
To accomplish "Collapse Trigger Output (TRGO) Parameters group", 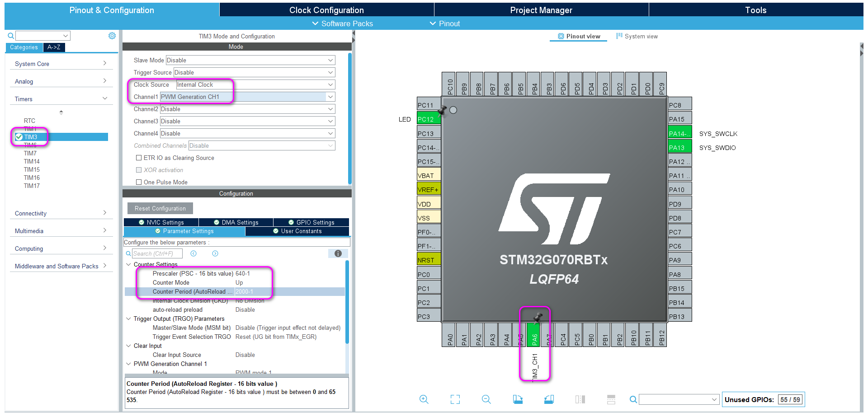I will point(128,319).
